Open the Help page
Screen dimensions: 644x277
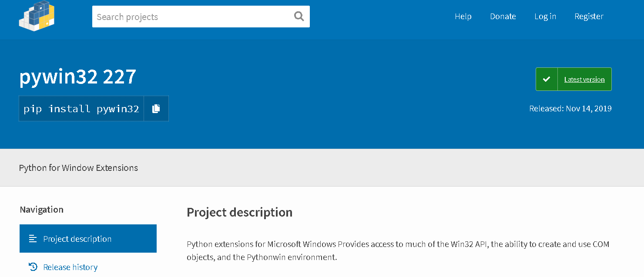coord(463,17)
